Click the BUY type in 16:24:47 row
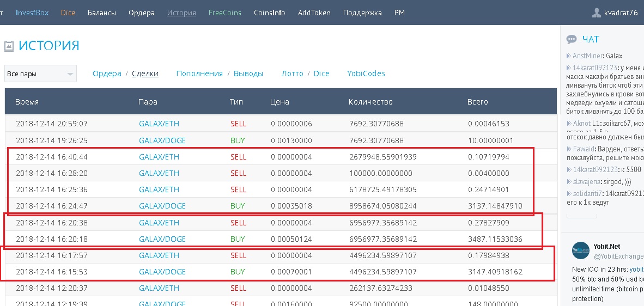 pyautogui.click(x=238, y=206)
